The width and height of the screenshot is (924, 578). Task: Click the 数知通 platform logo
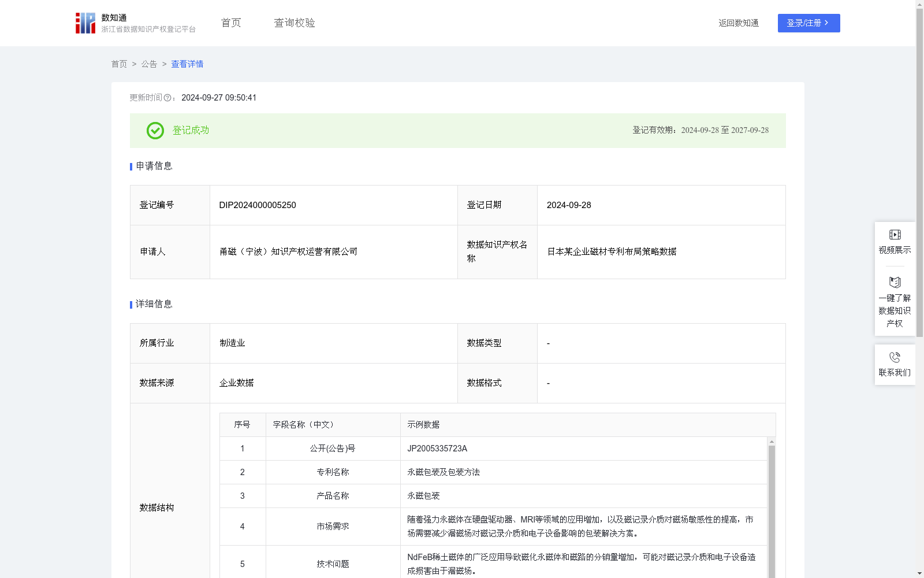click(136, 23)
